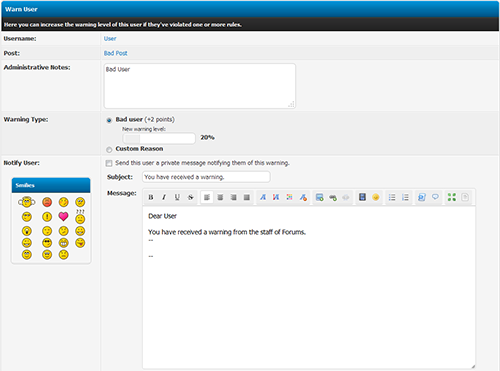Insert the smiley with question marks
Image resolution: width=500 pixels, height=371 pixels.
pyautogui.click(x=80, y=217)
